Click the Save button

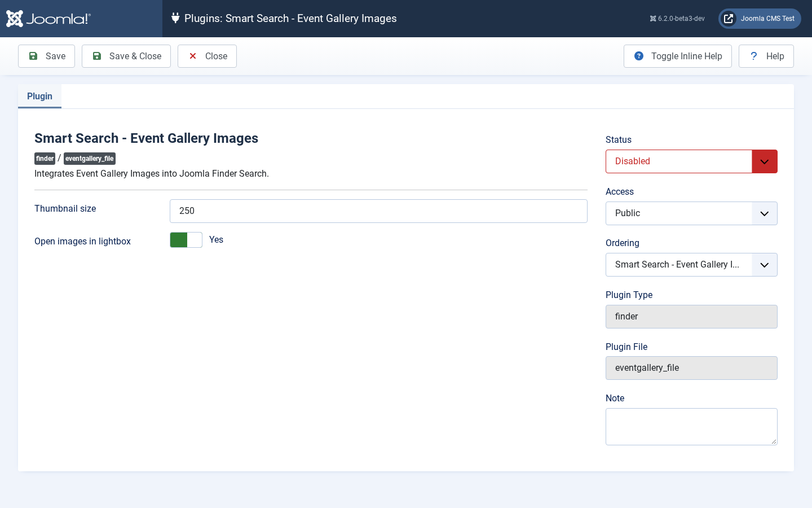click(x=46, y=56)
